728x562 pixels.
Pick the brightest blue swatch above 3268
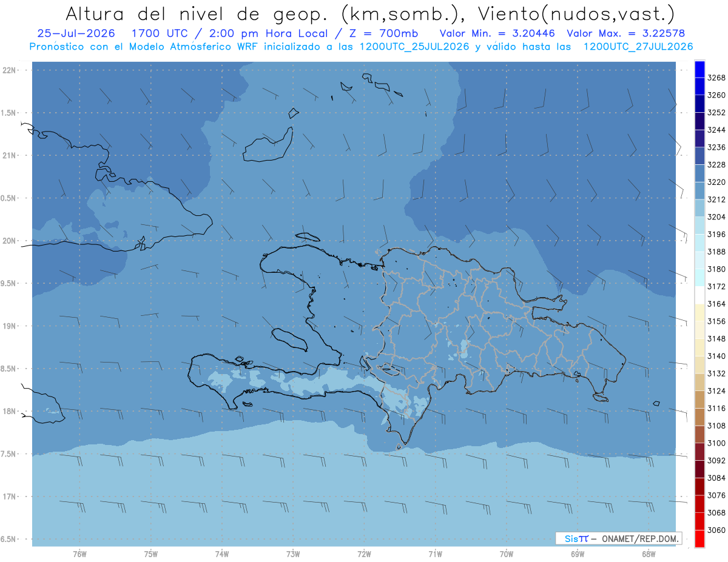(699, 69)
